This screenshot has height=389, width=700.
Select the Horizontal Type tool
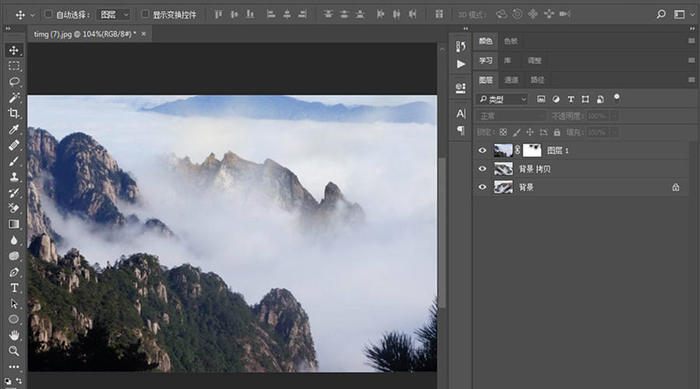[x=14, y=288]
